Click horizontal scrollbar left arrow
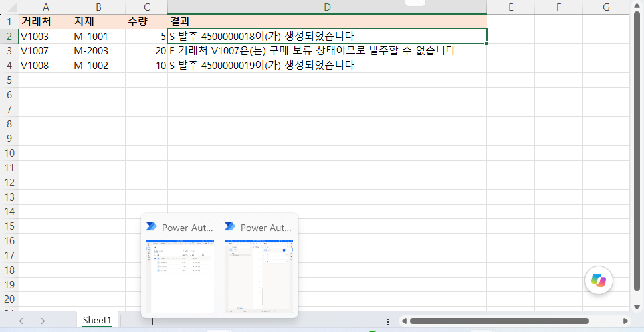Viewport: 644px width, 332px height. [404, 321]
